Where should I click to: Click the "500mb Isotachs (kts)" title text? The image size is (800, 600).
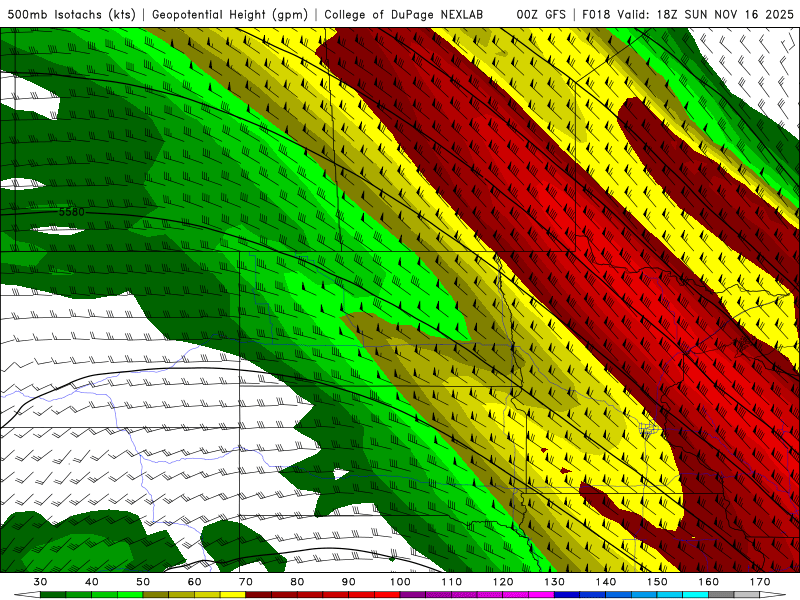pos(71,14)
